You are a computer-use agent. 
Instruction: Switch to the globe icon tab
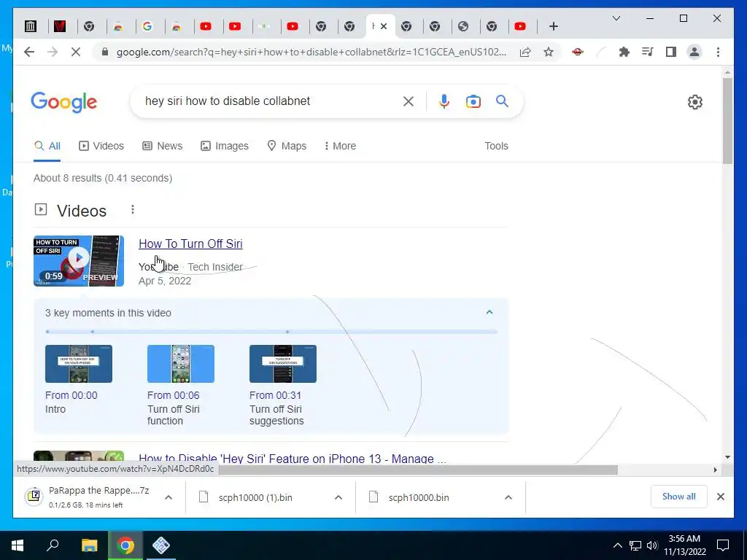tap(463, 26)
